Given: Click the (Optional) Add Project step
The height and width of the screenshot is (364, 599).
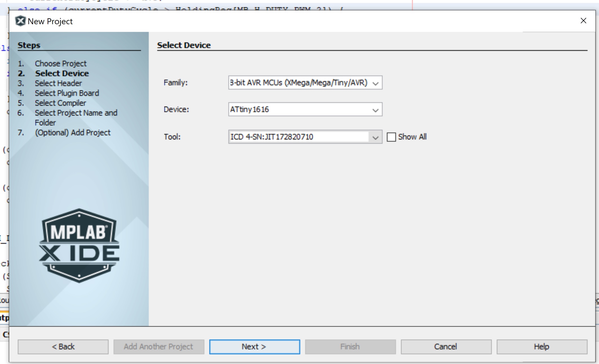Looking at the screenshot, I should [x=73, y=133].
